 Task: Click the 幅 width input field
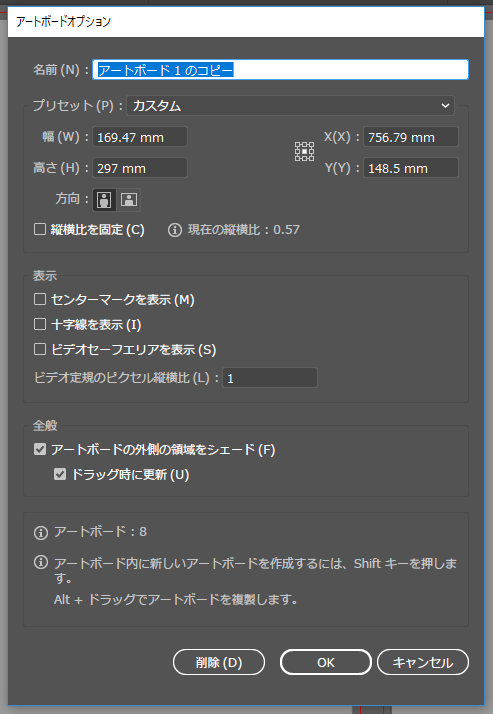click(x=140, y=137)
